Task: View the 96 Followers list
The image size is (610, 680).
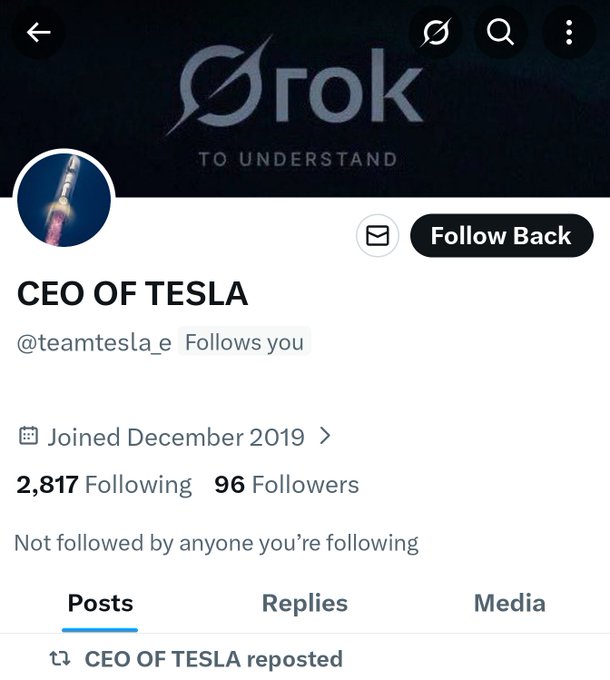Action: click(286, 485)
